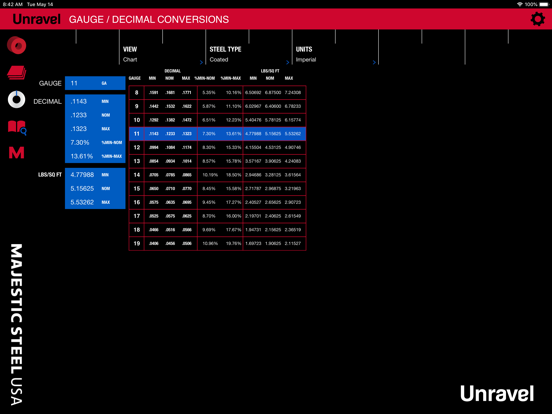552x414 pixels.
Task: Click the GAUGE column header
Action: coord(135,78)
